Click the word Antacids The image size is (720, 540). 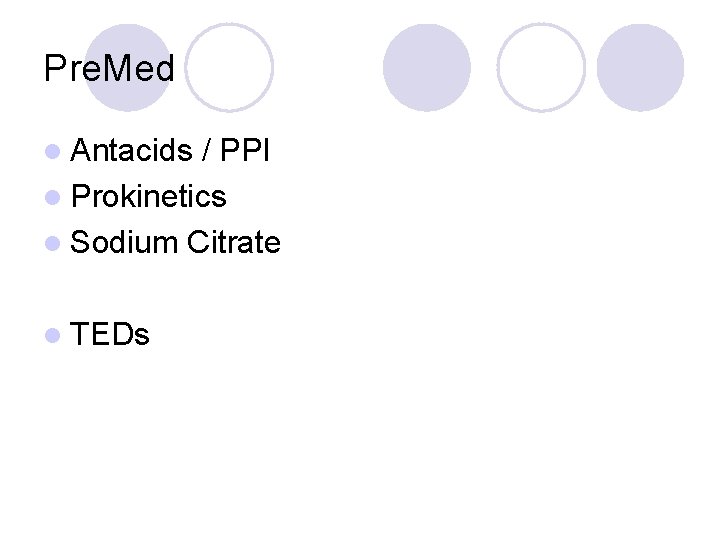click(x=132, y=151)
